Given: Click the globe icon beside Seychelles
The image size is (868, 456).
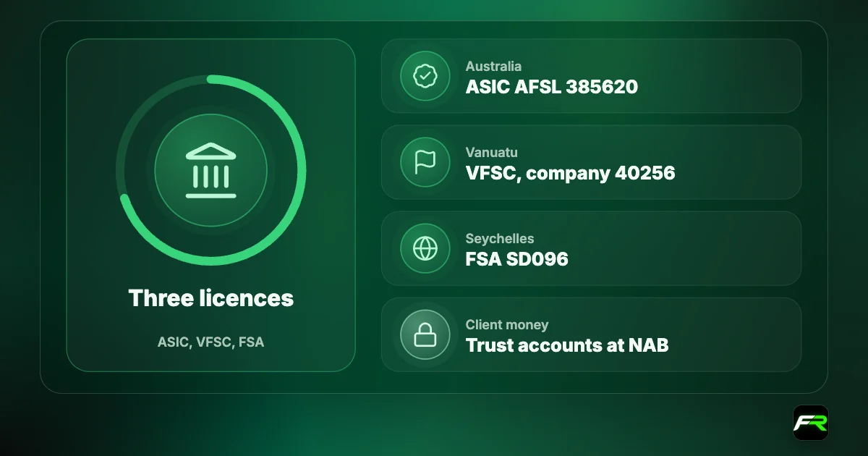Looking at the screenshot, I should (425, 248).
